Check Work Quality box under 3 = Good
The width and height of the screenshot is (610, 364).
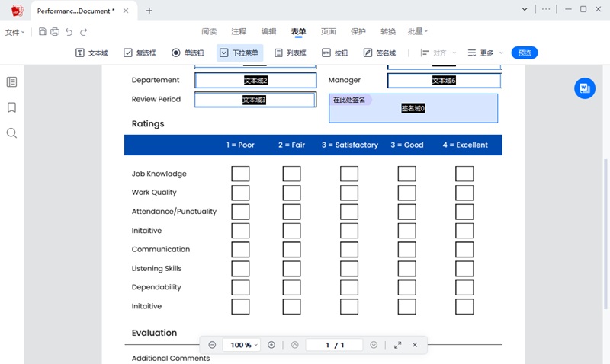click(x=406, y=193)
